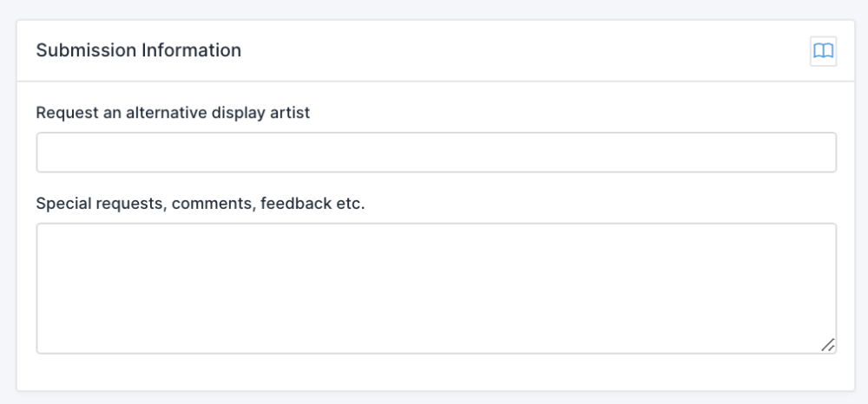Click the Submission Information title text

click(x=139, y=50)
